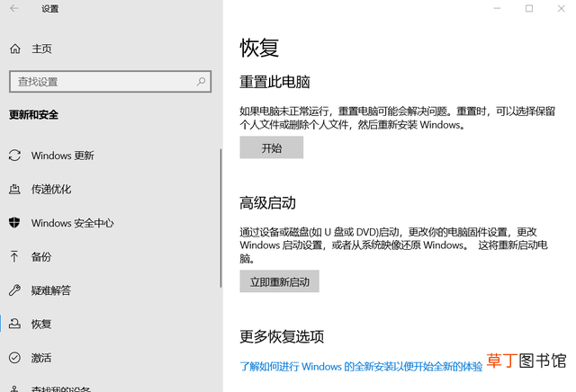Click the 立即重新启动 button
Viewport: 576px width, 392px height.
(x=280, y=281)
